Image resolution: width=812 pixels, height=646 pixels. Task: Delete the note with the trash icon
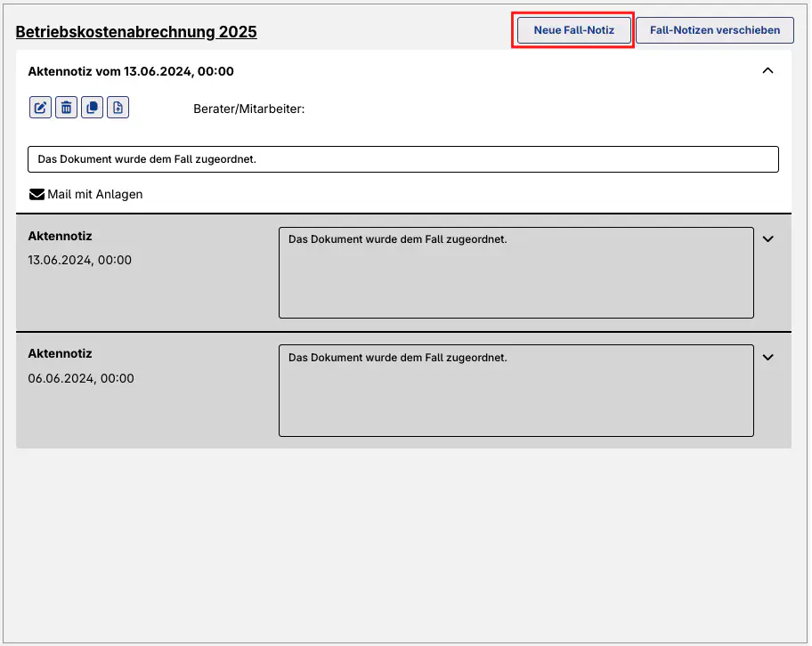pyautogui.click(x=66, y=108)
